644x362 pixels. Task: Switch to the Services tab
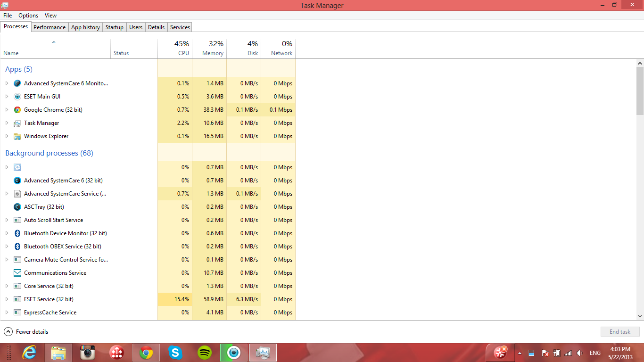(180, 27)
